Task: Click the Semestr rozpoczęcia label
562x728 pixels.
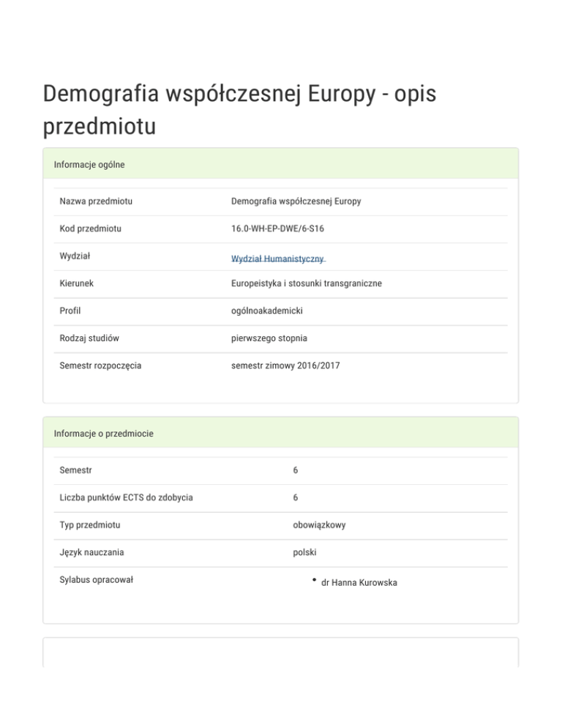Action: click(100, 365)
